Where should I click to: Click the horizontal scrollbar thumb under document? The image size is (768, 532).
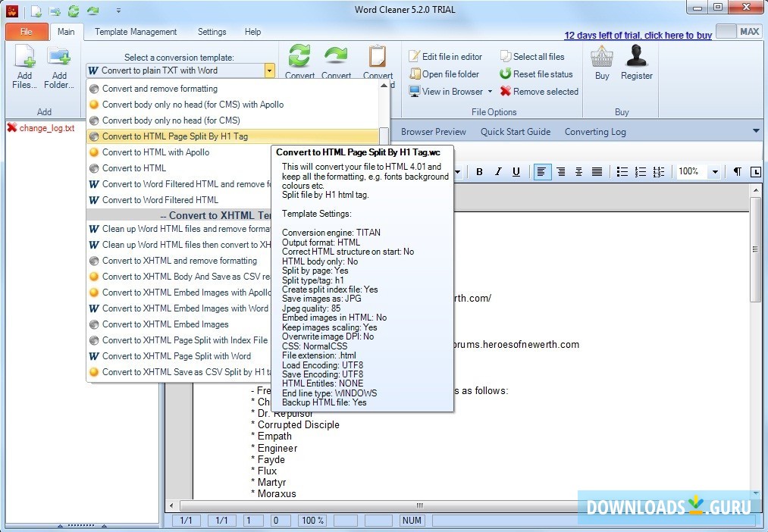[x=420, y=505]
